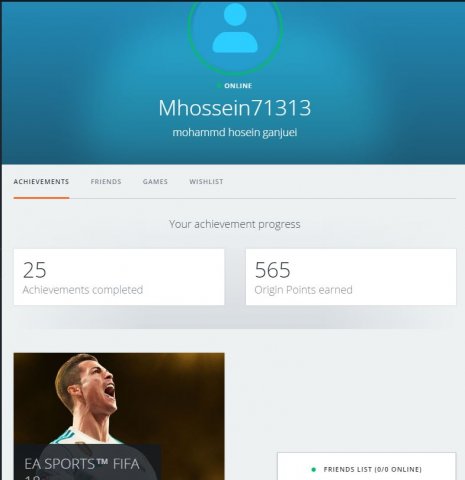Click the profile avatar silhouette icon

[x=235, y=29]
